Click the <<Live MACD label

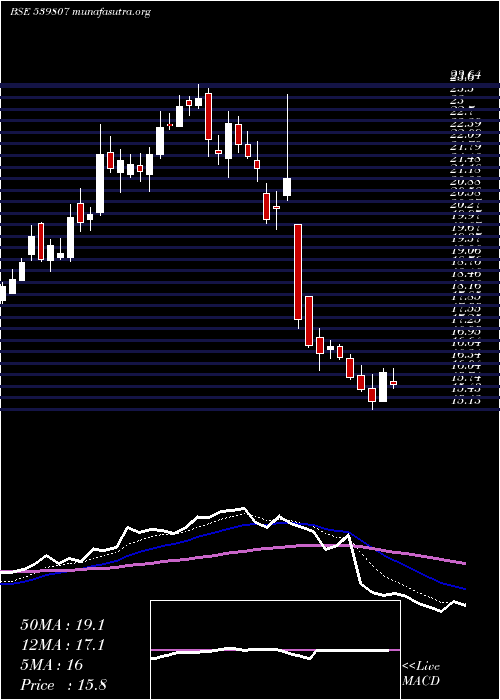(421, 674)
